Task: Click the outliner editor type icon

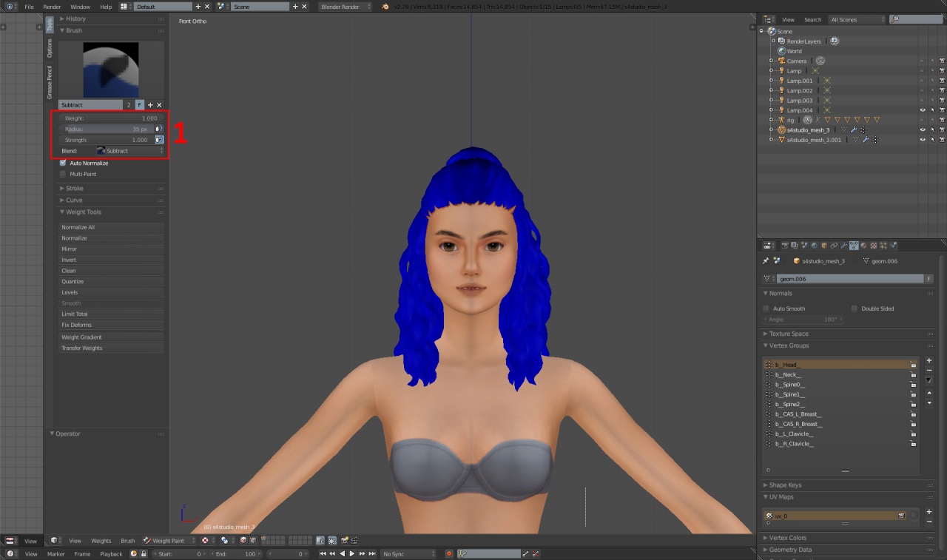Action: pyautogui.click(x=768, y=19)
